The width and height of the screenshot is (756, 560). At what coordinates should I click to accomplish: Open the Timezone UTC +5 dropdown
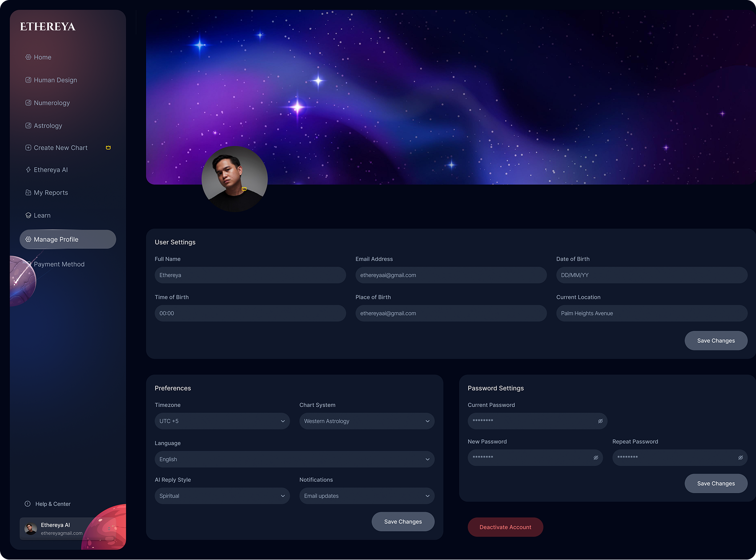pos(222,421)
